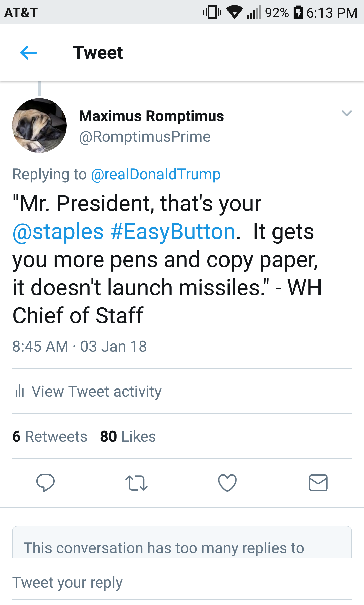Open the @realDonaldTrump mention link
Viewport: 364px width, 605px height.
(156, 174)
